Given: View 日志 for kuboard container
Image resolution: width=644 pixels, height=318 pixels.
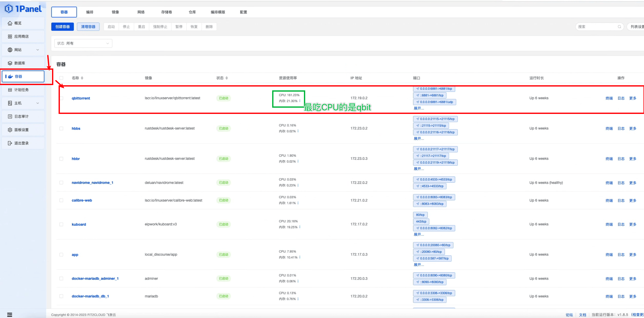Looking at the screenshot, I should point(621,225).
